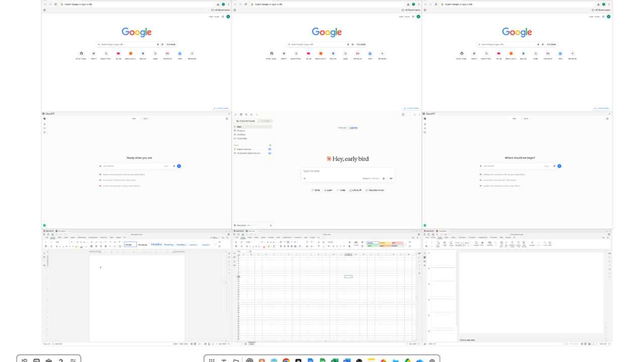Select Work toggle in right ChatGPT window

[x=526, y=119]
